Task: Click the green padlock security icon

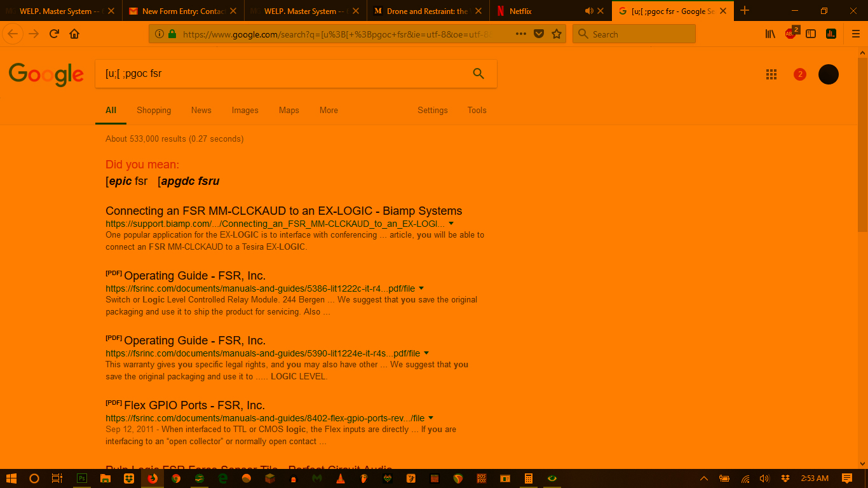Action: (x=172, y=34)
